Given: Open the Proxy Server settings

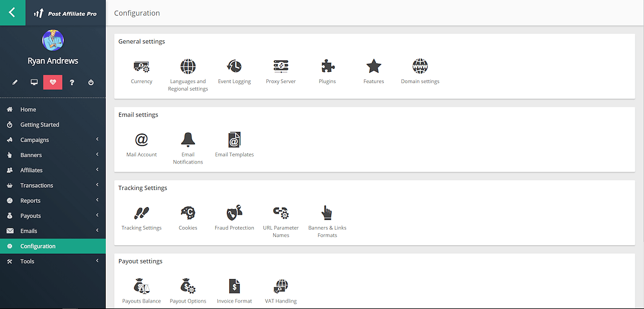Looking at the screenshot, I should point(281,72).
